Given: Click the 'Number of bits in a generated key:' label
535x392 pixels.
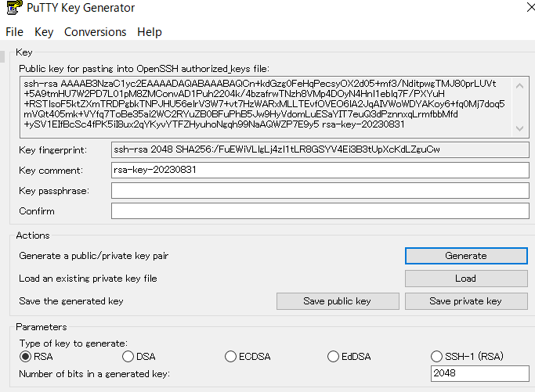Looking at the screenshot, I should pos(95,374).
